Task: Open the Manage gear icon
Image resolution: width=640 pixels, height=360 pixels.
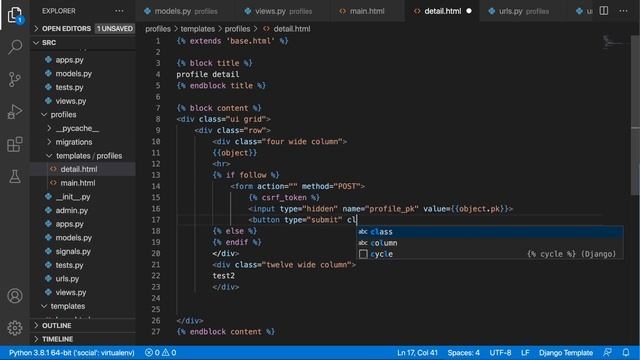Action: click(x=15, y=328)
